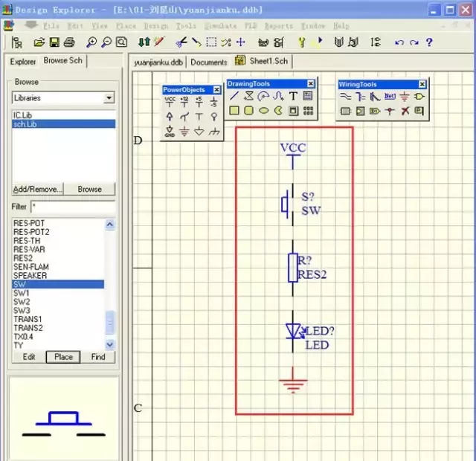Open the Libraries dropdown in Browse panel
Screen dimensions: 476x461
coord(109,98)
